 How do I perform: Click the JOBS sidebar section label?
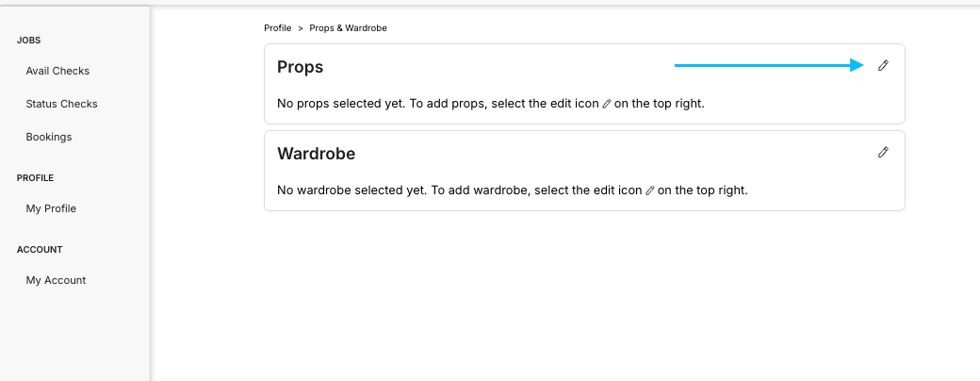[29, 40]
